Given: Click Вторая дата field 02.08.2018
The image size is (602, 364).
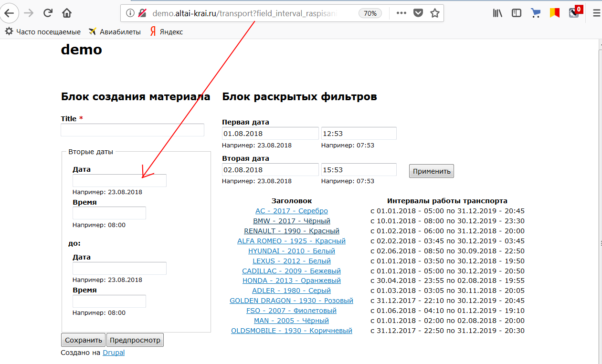Looking at the screenshot, I should pos(270,169).
